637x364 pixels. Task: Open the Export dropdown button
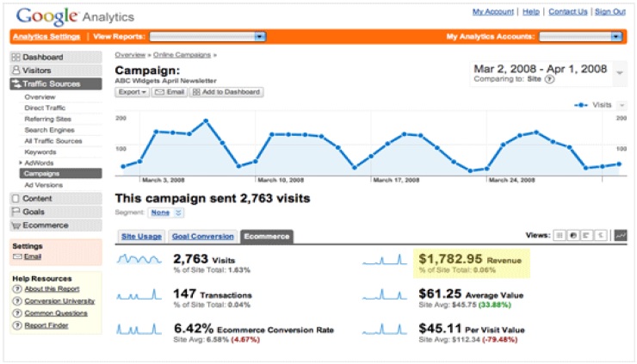click(133, 91)
